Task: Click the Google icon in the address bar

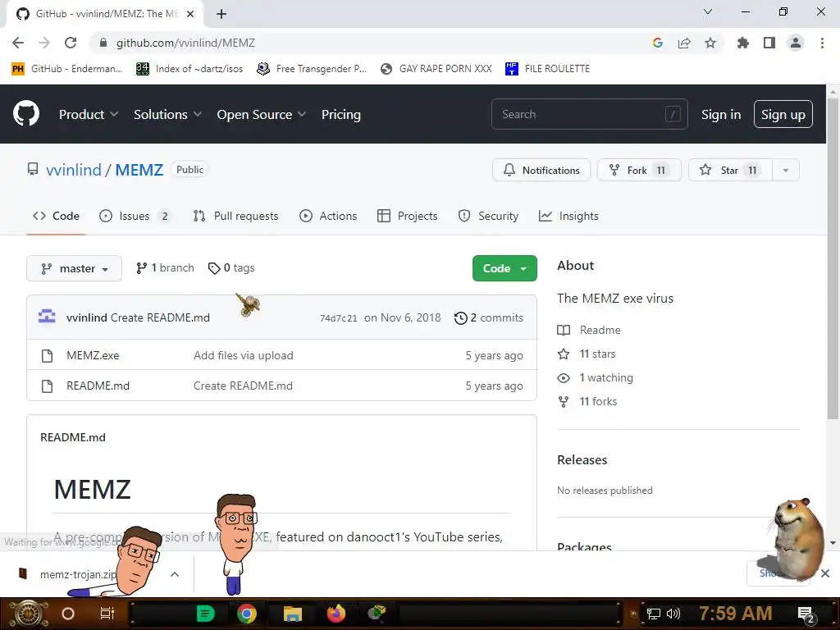Action: [x=658, y=43]
